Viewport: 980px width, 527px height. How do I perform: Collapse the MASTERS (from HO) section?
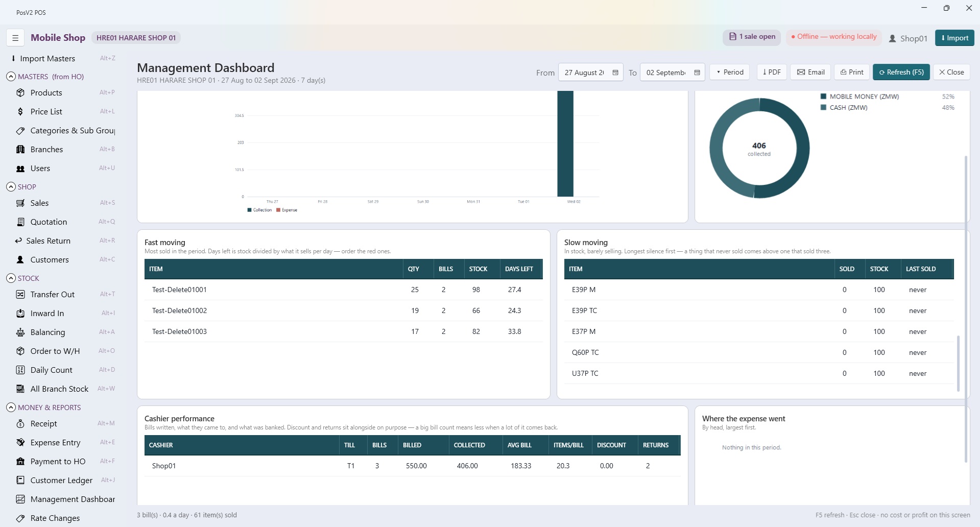pos(11,77)
